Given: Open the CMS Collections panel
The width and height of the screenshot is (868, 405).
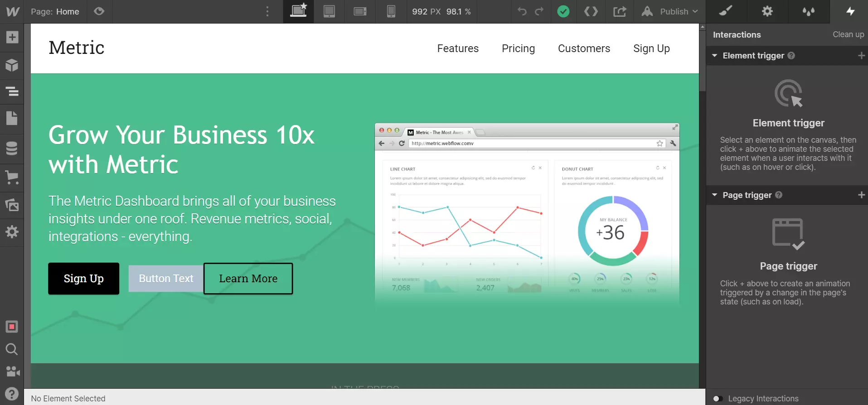Looking at the screenshot, I should 12,148.
